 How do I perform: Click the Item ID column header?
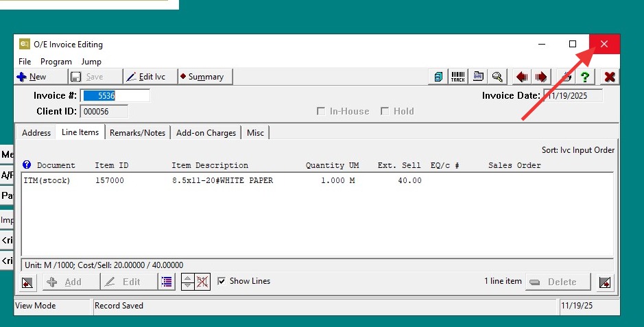point(111,165)
